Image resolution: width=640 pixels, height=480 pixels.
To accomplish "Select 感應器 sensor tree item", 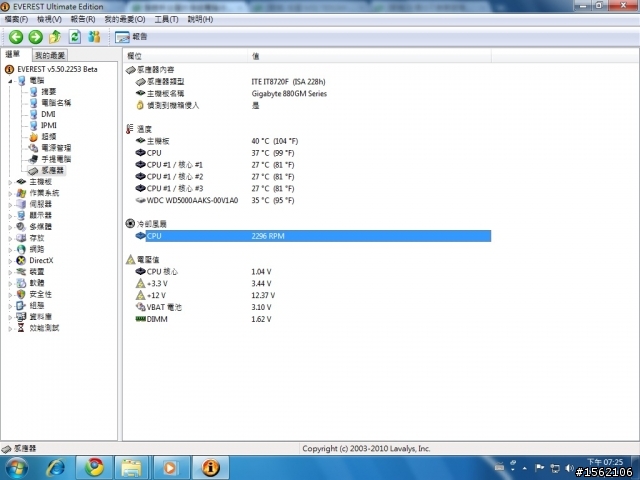I will [x=53, y=170].
